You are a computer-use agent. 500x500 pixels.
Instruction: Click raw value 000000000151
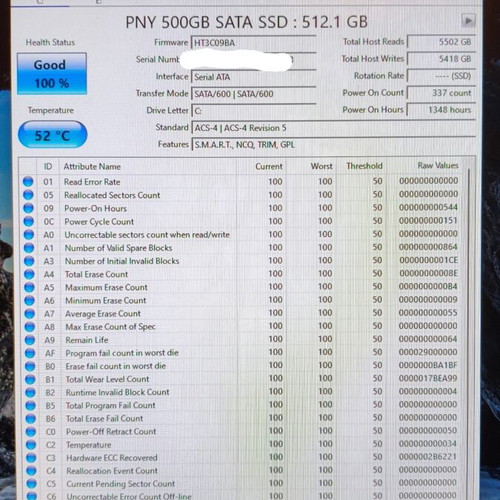[428, 220]
